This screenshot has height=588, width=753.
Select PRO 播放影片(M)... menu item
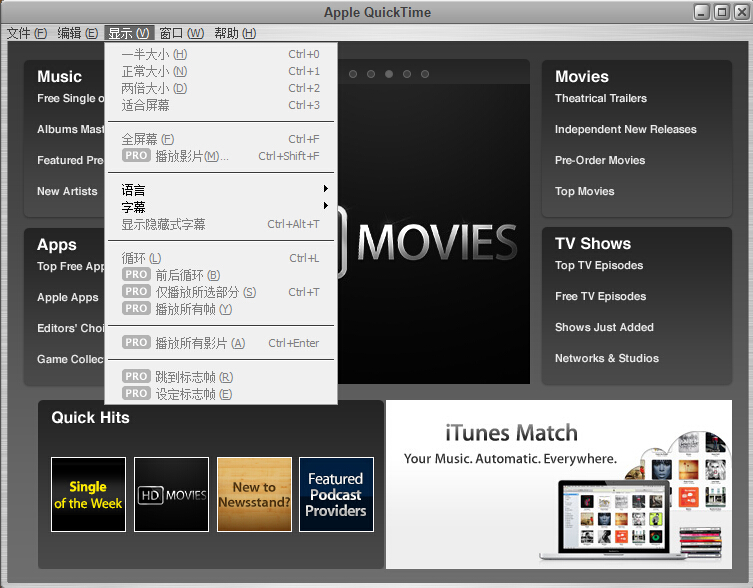pos(221,156)
